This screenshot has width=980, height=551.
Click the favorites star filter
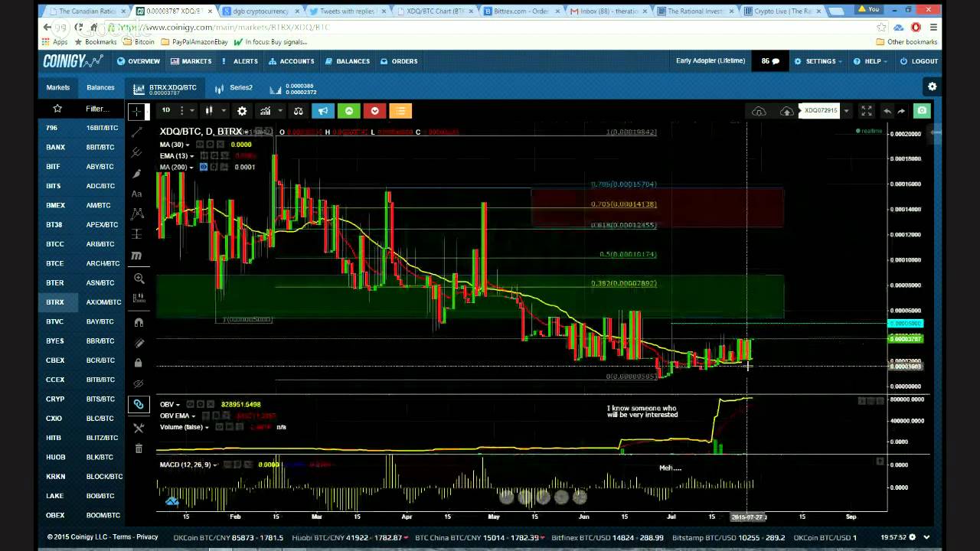tap(57, 109)
